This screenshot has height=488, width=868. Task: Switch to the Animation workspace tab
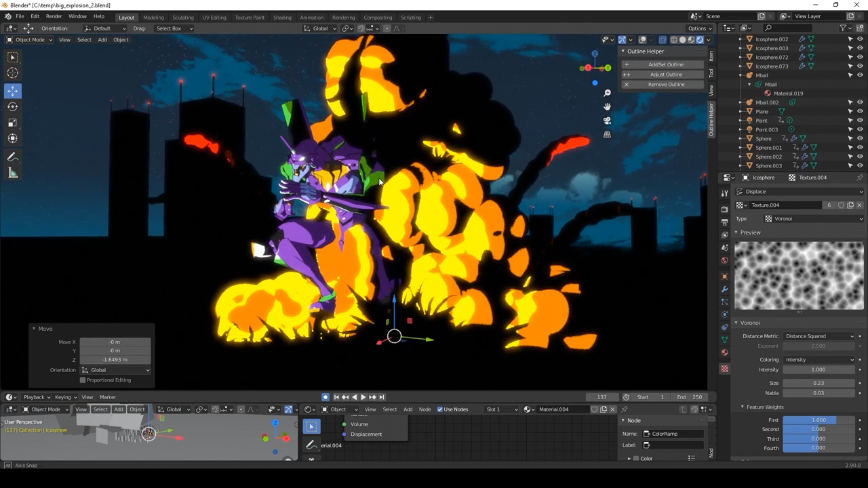click(x=311, y=18)
